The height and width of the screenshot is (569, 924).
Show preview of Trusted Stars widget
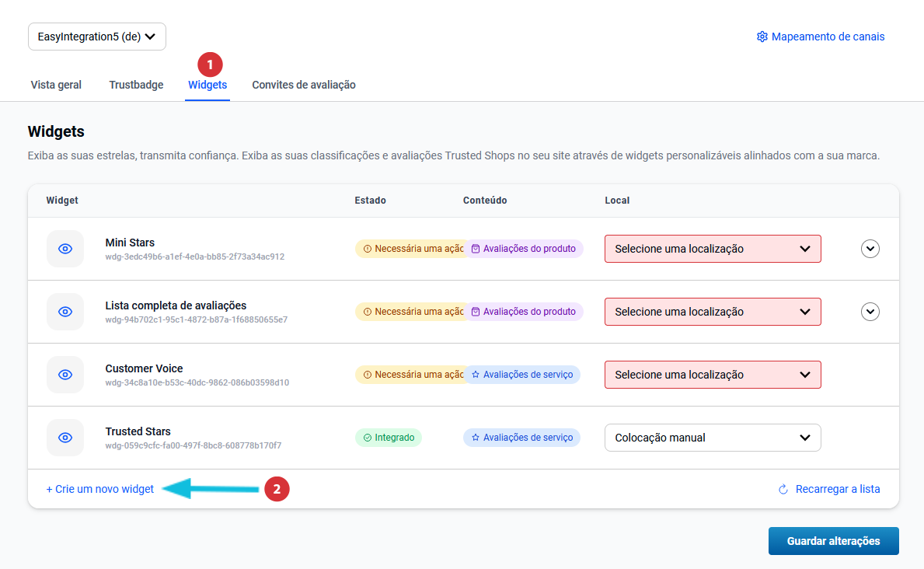tap(65, 438)
